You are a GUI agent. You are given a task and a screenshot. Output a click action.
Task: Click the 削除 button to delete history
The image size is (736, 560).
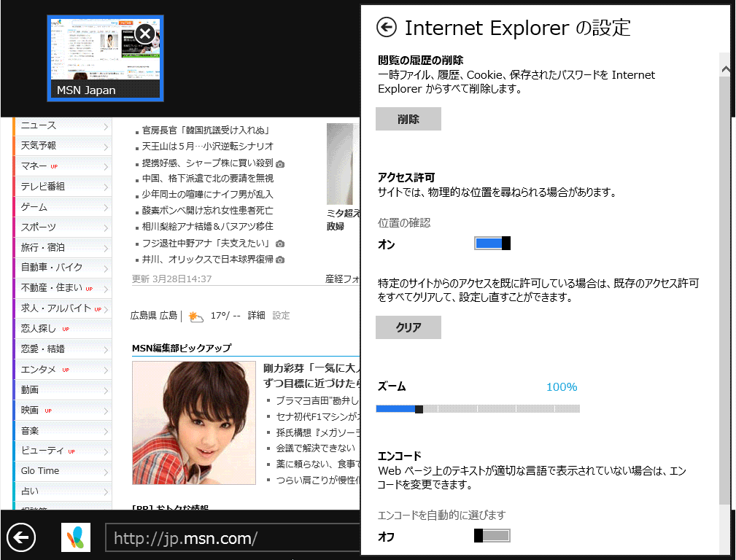point(408,119)
